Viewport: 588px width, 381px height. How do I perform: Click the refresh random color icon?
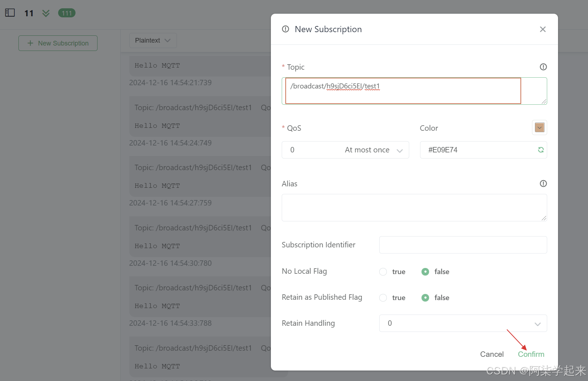click(541, 150)
